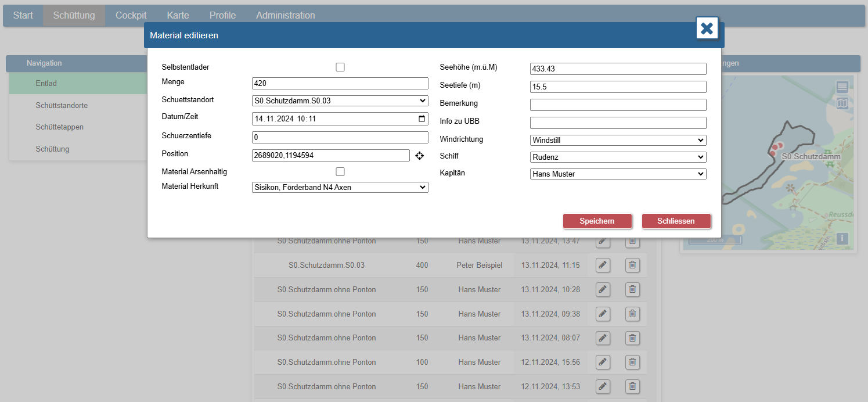Viewport: 868px width, 402px height.
Task: Click the base map switcher icon
Action: pos(842,103)
